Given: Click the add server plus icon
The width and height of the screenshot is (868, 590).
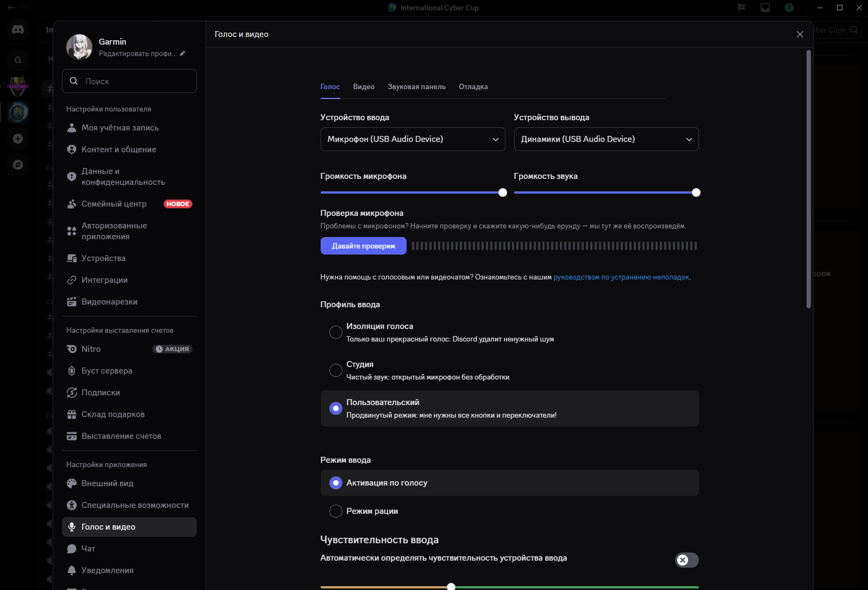Looking at the screenshot, I should tap(18, 139).
